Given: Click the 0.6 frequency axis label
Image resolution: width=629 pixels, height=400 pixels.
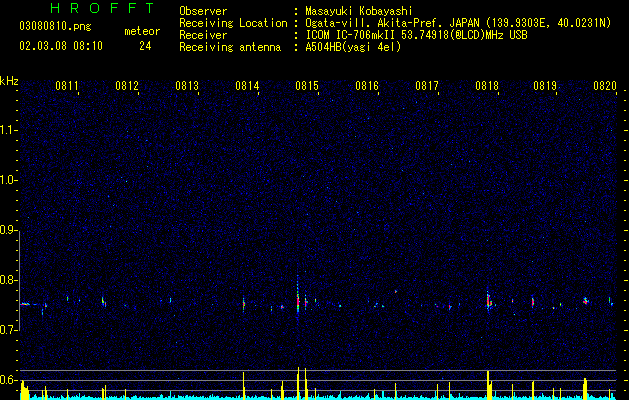Looking at the screenshot, I should click(9, 380).
